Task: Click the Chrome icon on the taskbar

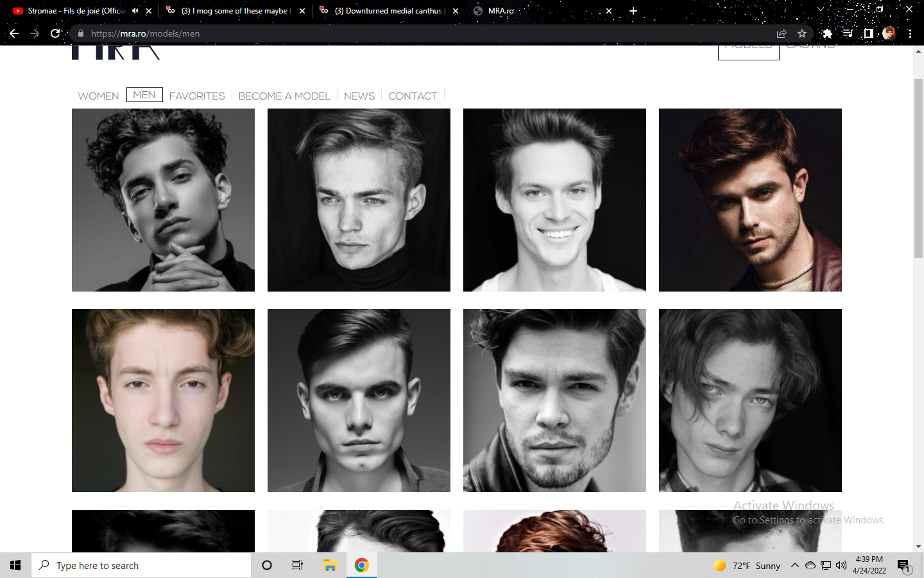Action: 362,565
